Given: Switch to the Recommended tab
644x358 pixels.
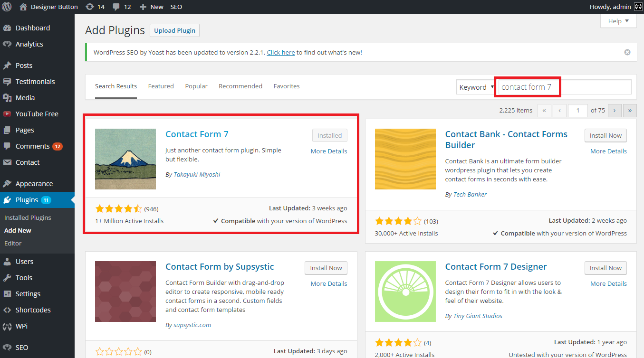Looking at the screenshot, I should [x=240, y=86].
